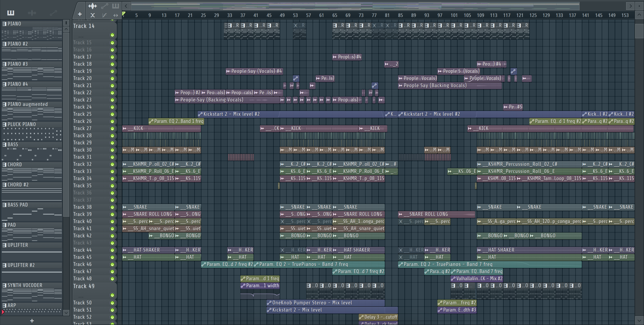
Task: Click the three dots under Track 14
Action: pos(80,37)
